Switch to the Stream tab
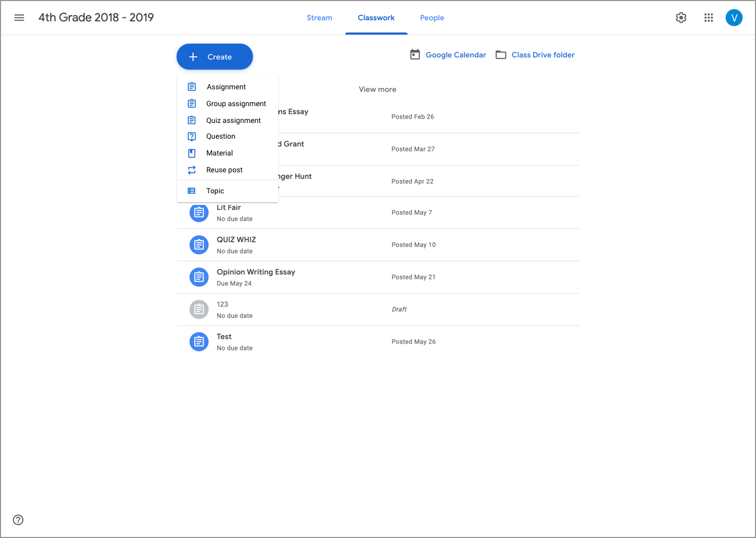This screenshot has height=538, width=756. click(319, 18)
